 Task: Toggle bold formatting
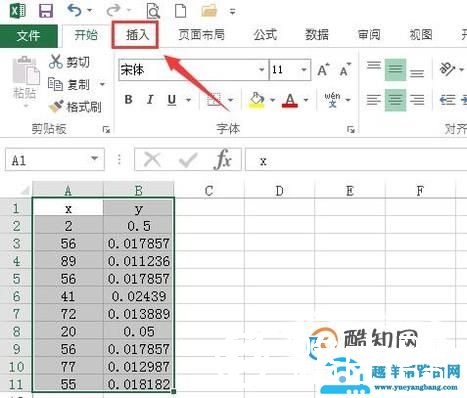tap(128, 99)
